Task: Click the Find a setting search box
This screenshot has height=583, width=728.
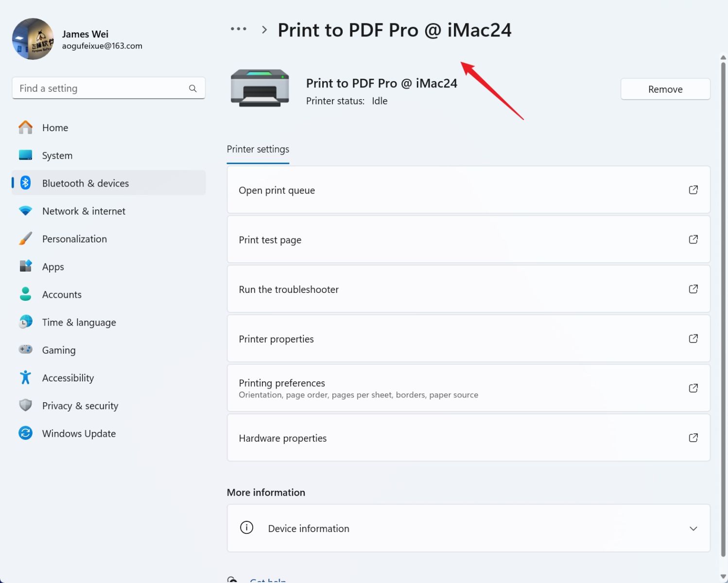Action: [x=108, y=88]
